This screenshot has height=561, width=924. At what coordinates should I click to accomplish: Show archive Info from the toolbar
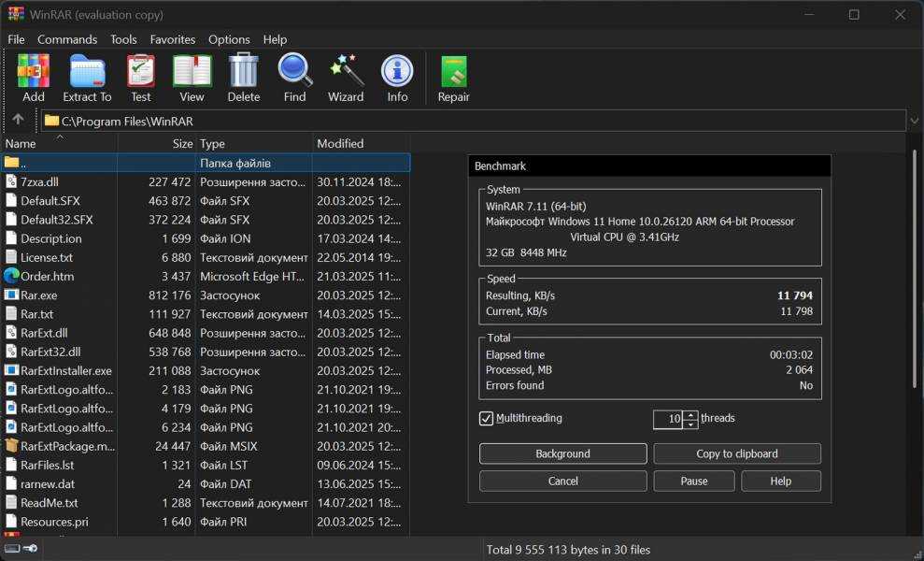point(397,71)
